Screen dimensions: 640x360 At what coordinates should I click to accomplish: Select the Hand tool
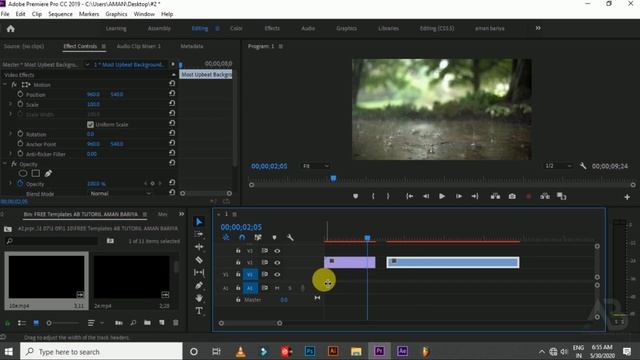(199, 298)
